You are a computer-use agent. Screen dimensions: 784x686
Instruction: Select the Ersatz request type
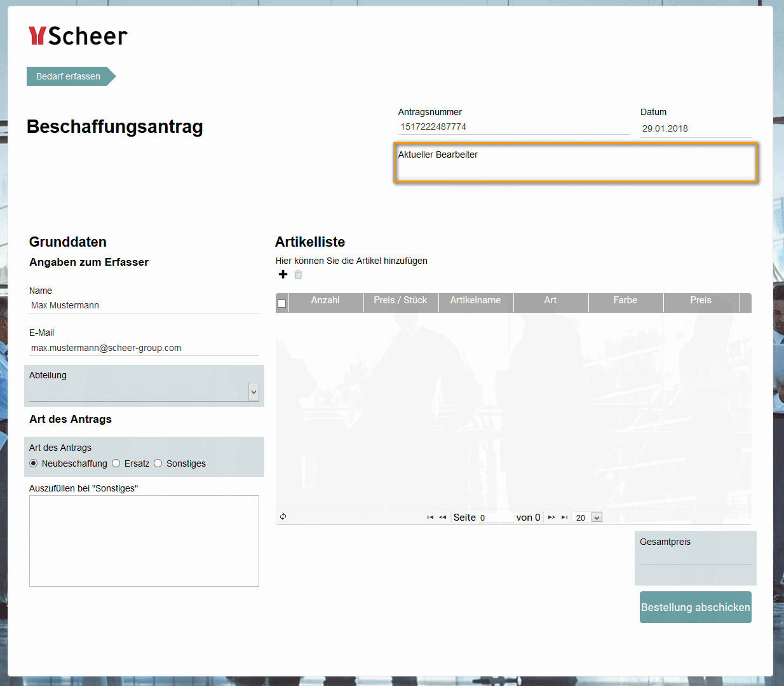(x=116, y=463)
